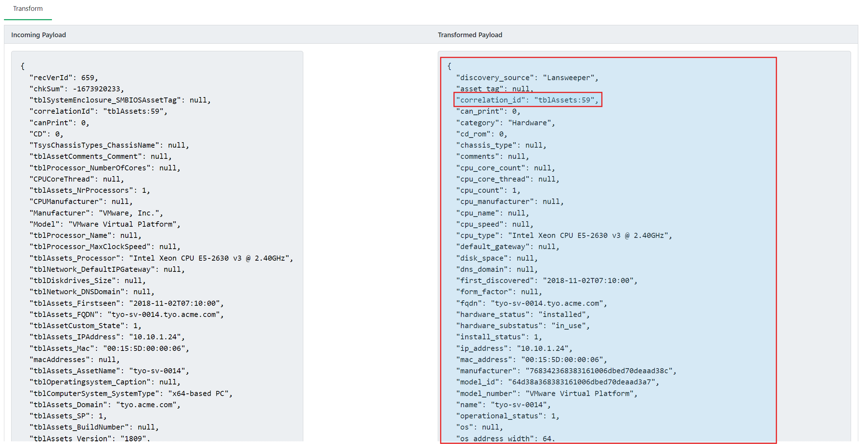This screenshot has width=868, height=444.
Task: Click the "canPrint": 0 line
Action: point(60,123)
